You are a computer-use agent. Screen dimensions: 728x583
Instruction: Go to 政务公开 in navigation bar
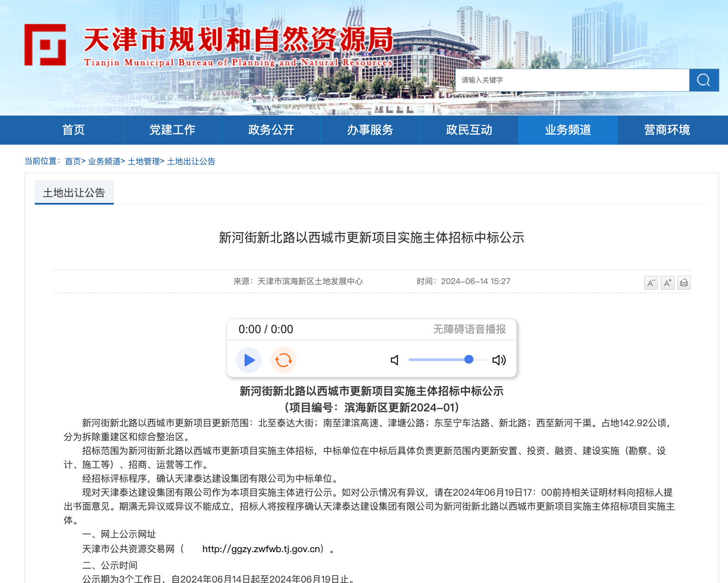(271, 130)
